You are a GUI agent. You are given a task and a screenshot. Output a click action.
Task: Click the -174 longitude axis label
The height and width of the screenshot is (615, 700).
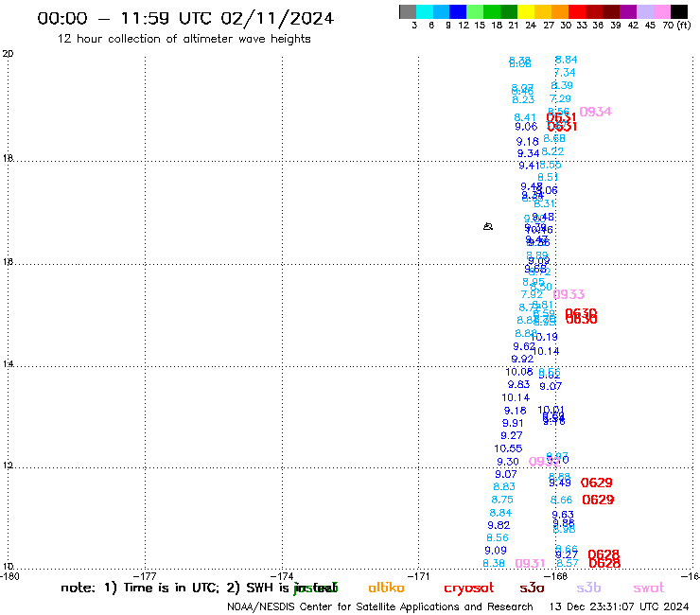(282, 576)
